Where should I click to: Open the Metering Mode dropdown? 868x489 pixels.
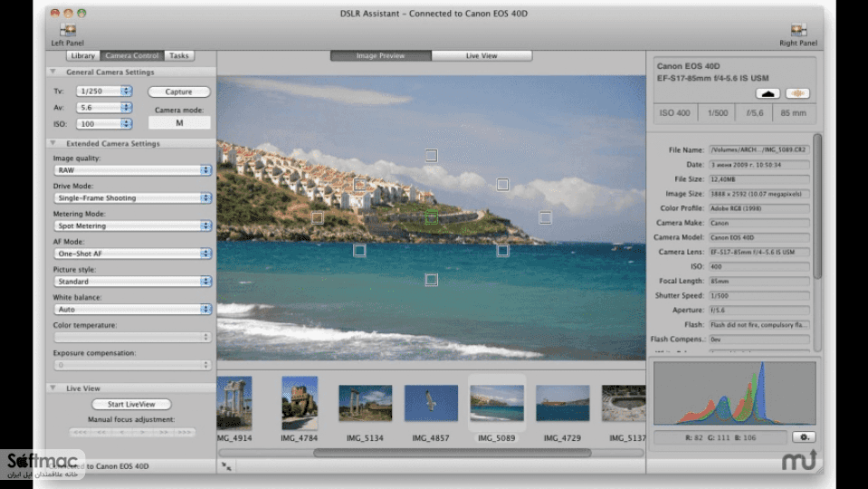coord(132,225)
